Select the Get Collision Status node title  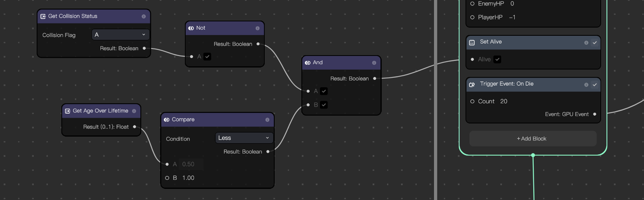click(x=73, y=16)
